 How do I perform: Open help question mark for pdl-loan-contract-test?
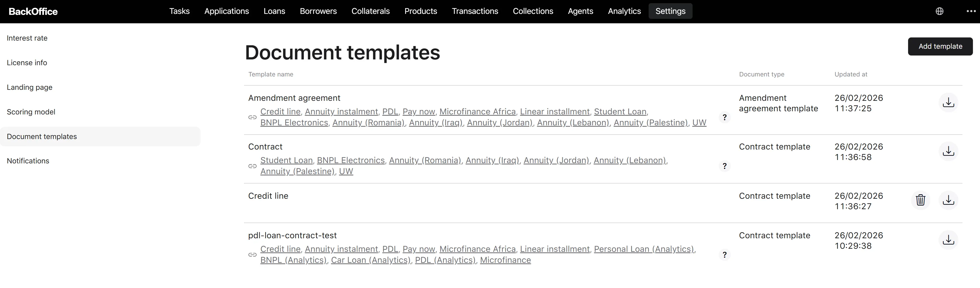click(x=725, y=255)
